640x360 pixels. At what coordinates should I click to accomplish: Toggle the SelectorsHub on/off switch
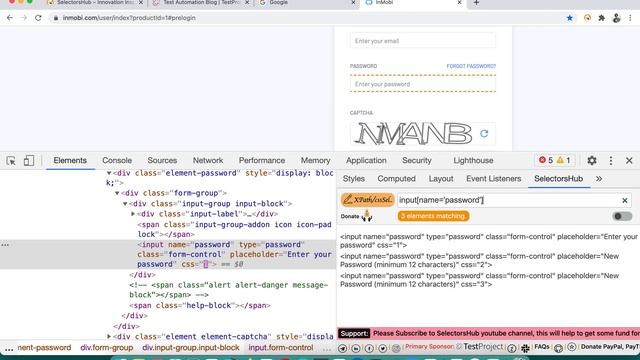(622, 216)
